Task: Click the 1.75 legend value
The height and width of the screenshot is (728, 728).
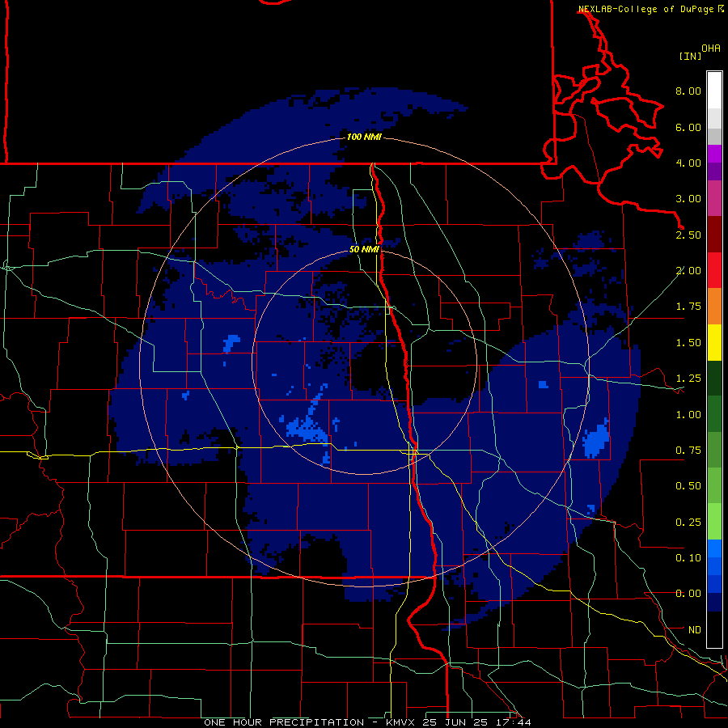Action: point(688,306)
